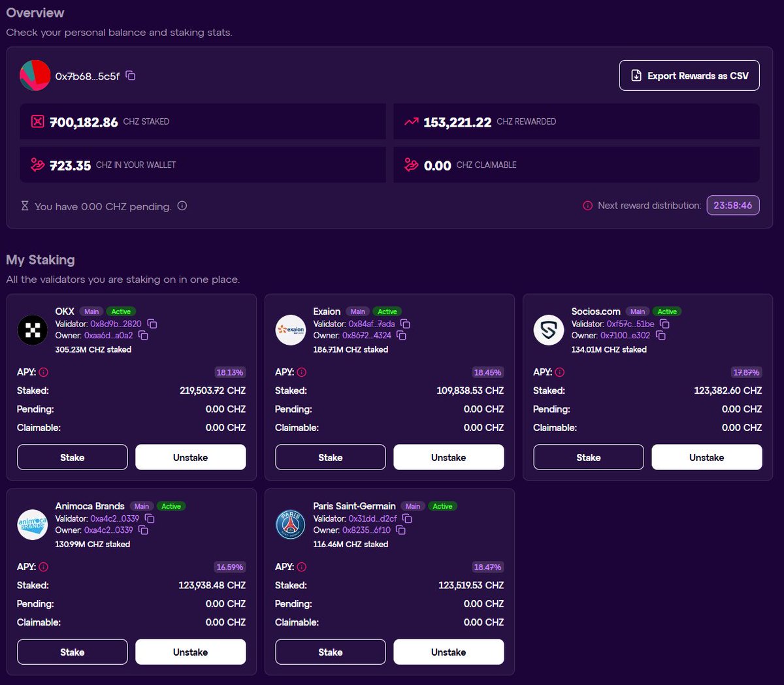
Task: Click the CHZ in your wallet icon
Action: 38,165
